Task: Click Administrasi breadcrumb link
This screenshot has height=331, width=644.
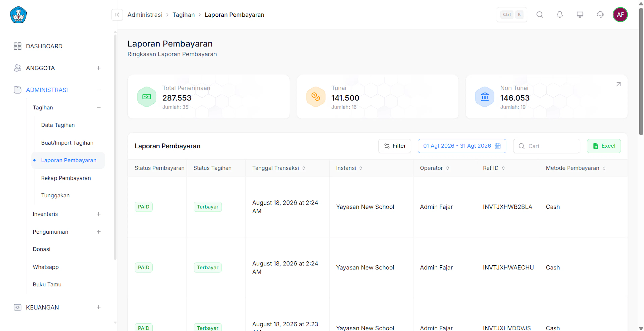Action: point(145,15)
